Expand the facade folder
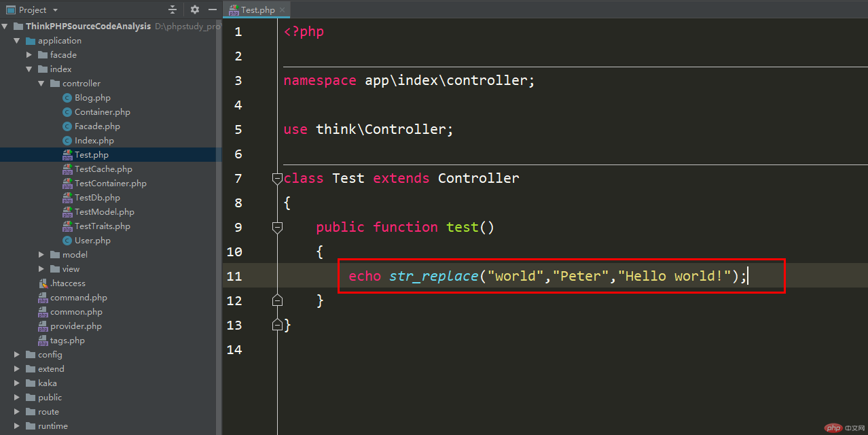The width and height of the screenshot is (868, 435). point(29,54)
